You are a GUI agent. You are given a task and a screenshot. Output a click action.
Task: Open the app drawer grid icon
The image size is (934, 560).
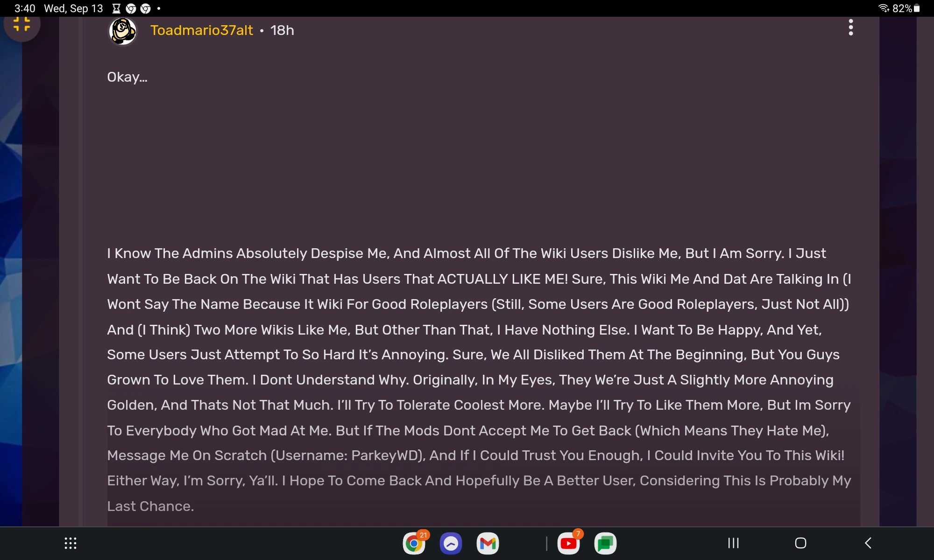point(70,543)
